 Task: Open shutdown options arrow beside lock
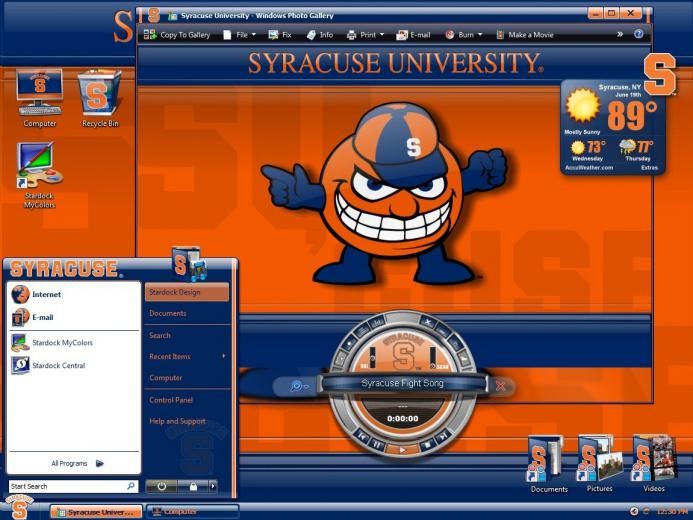[213, 486]
